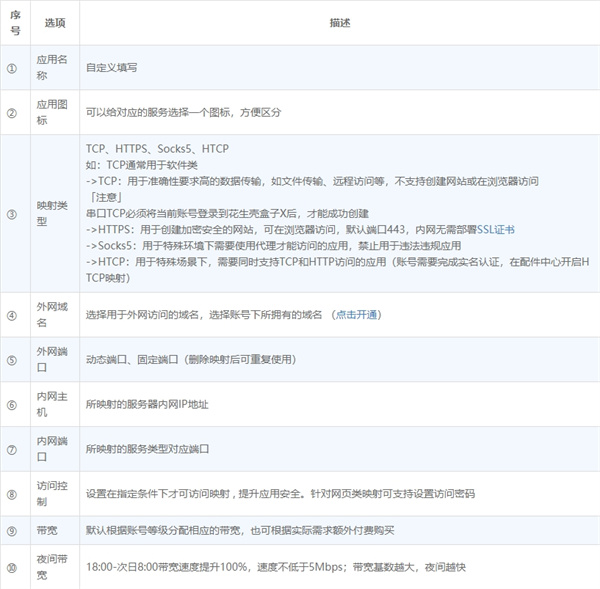This screenshot has width=600, height=589.
Task: Select the 映射类型 option cell
Action: [x=54, y=213]
